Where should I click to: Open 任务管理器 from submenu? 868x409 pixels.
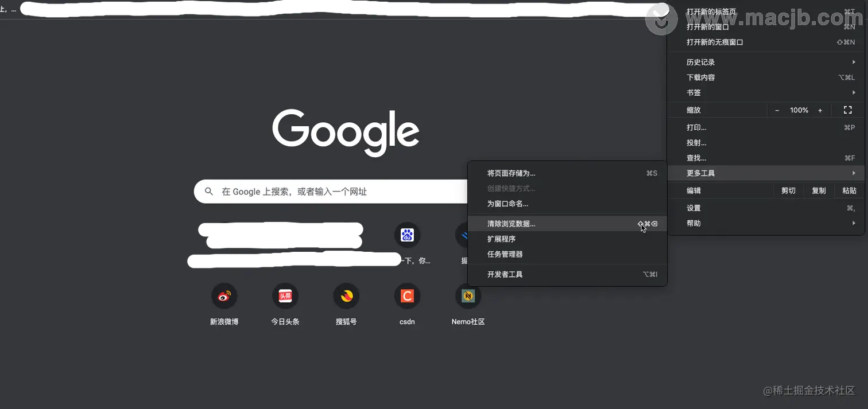point(567,254)
